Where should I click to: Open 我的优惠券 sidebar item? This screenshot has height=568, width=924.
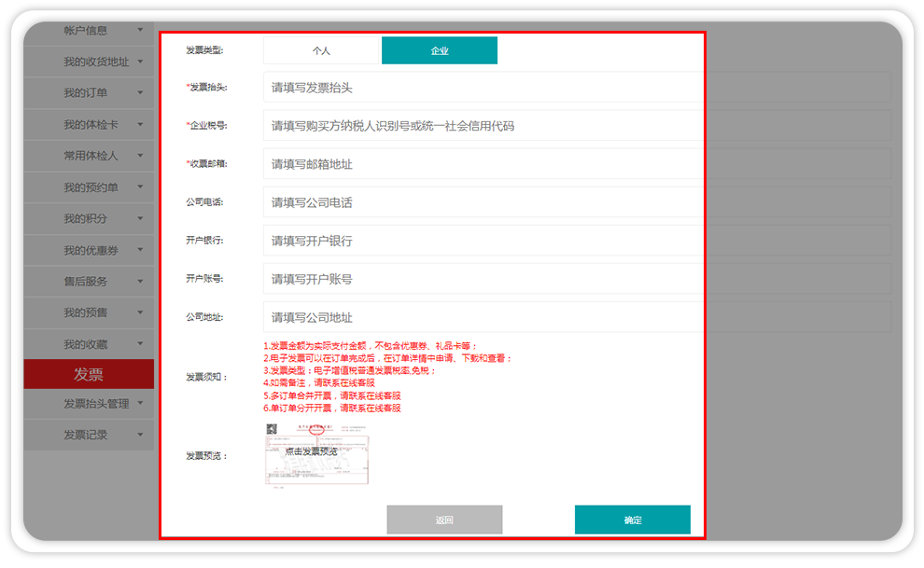click(x=91, y=250)
